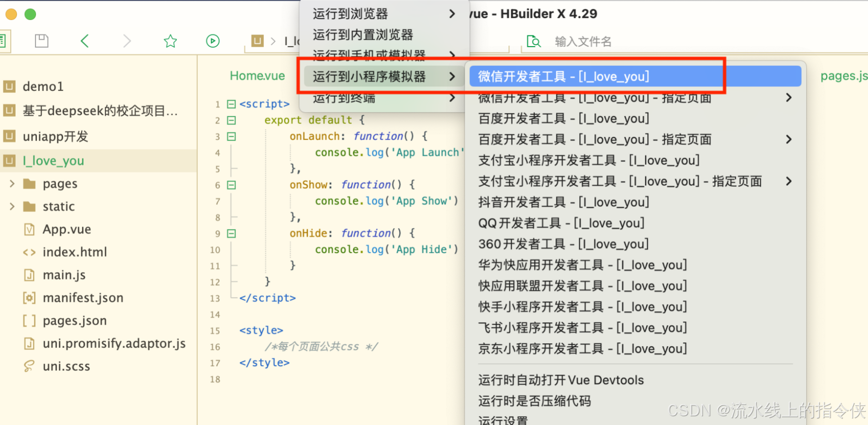Collapse onShow fold at line 6

coord(231,185)
